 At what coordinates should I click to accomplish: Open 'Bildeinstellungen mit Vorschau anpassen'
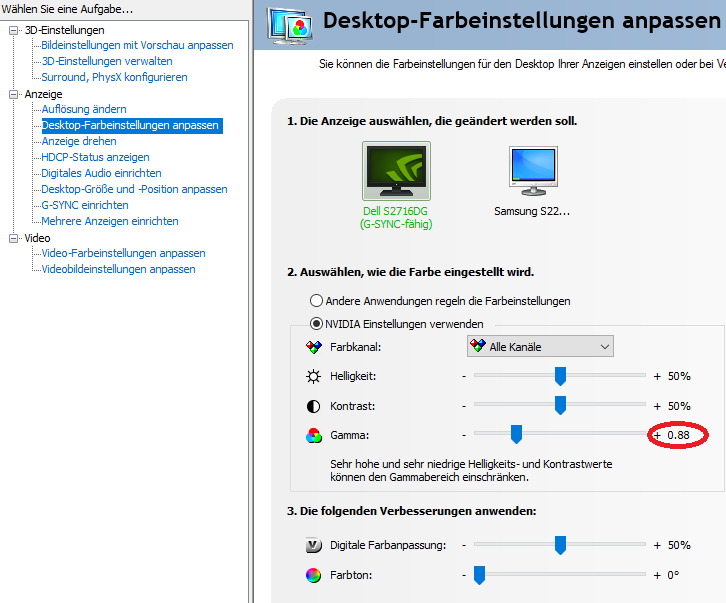coord(137,45)
